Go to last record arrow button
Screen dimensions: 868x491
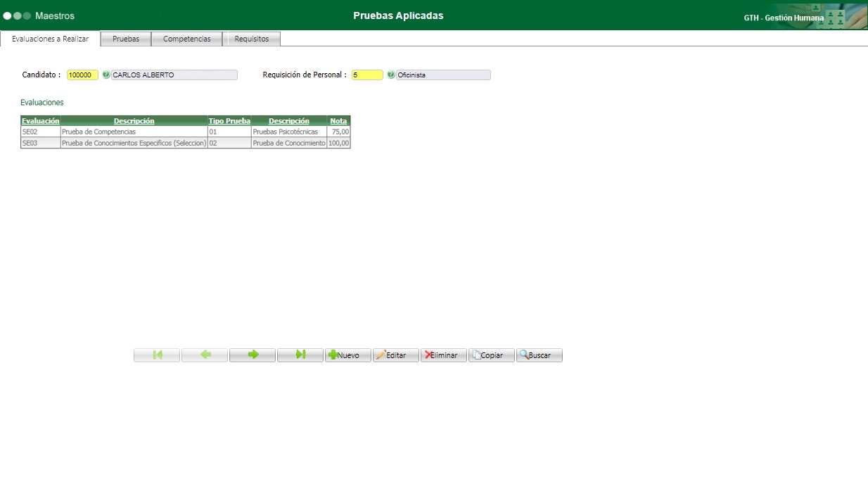pos(300,355)
